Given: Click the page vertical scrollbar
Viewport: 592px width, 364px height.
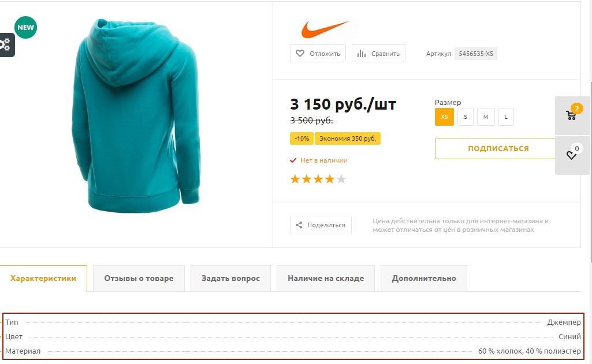Looking at the screenshot, I should tap(590, 172).
